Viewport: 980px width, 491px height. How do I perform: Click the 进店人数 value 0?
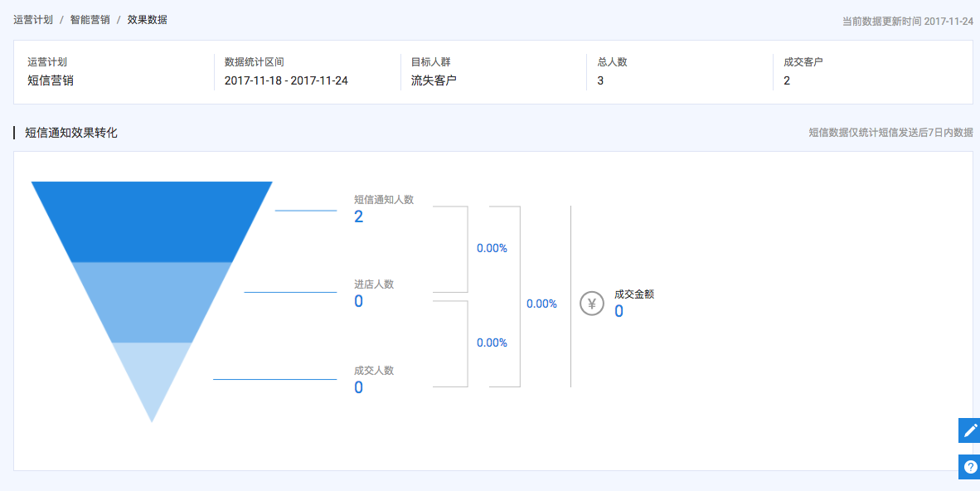pyautogui.click(x=359, y=302)
